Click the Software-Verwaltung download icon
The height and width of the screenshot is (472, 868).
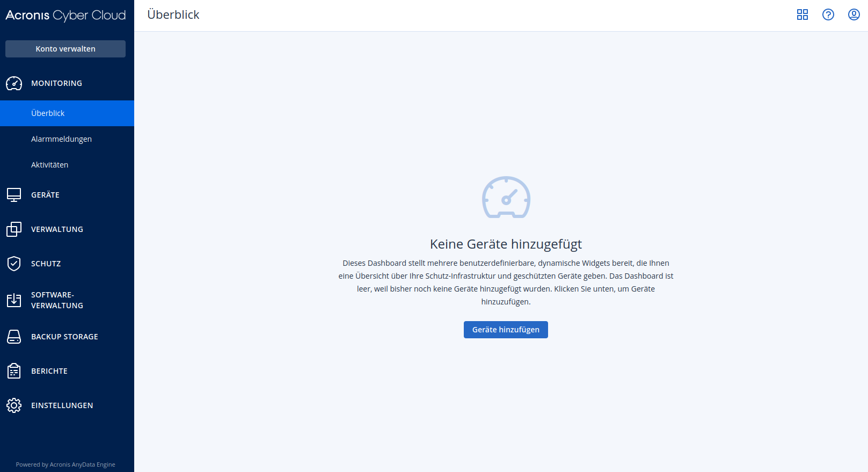click(x=14, y=300)
